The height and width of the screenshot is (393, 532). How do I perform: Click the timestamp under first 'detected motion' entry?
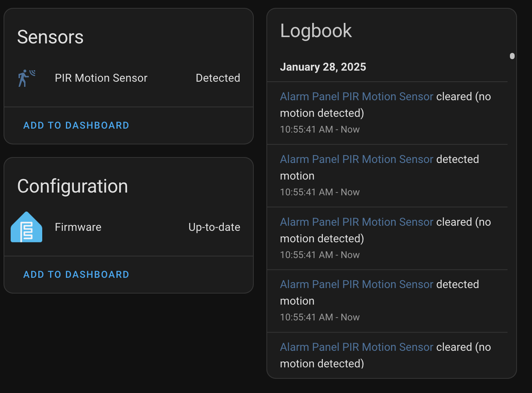(x=320, y=192)
